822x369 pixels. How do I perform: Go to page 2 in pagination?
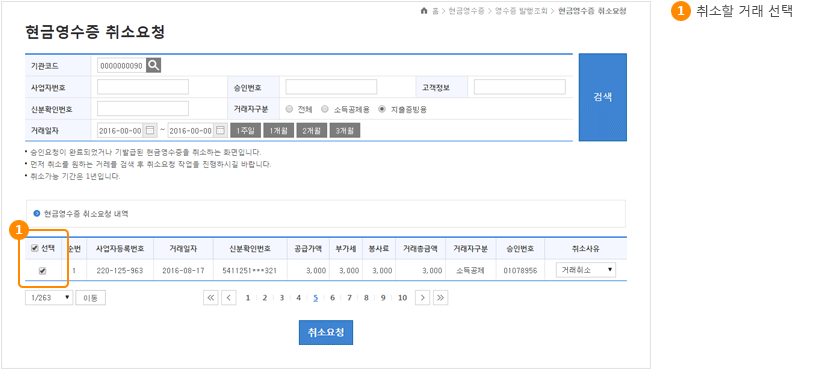265,298
